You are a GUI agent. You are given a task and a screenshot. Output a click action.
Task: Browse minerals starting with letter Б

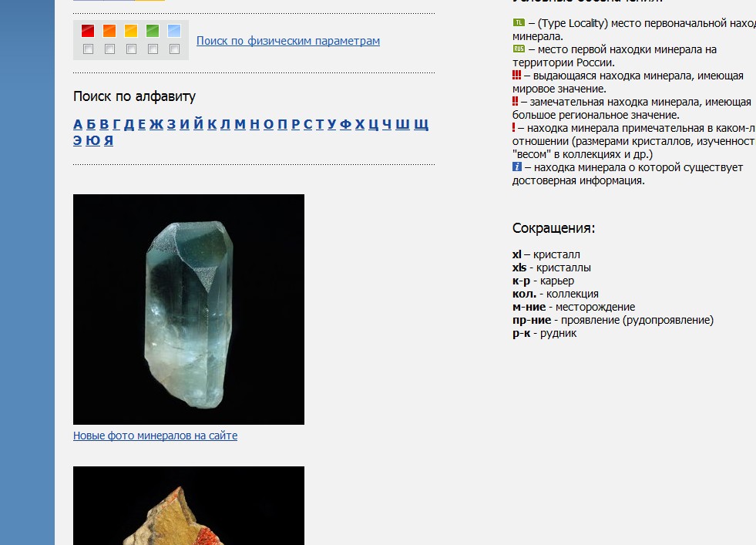pyautogui.click(x=91, y=124)
